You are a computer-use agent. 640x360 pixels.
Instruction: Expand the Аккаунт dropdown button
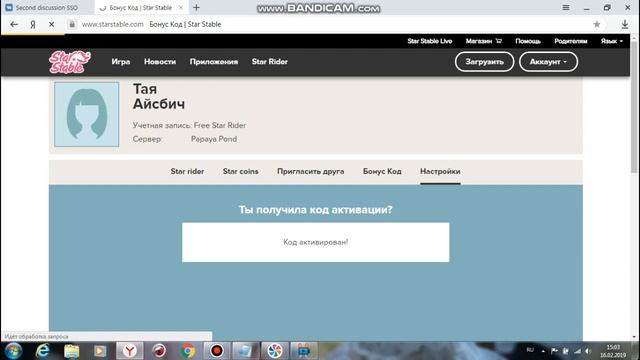click(x=548, y=62)
